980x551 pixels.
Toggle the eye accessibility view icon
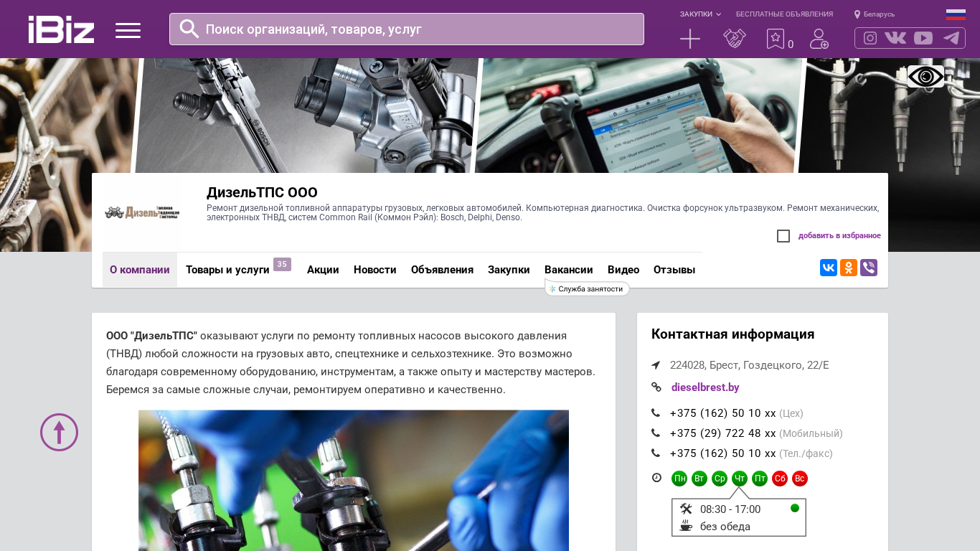point(925,76)
